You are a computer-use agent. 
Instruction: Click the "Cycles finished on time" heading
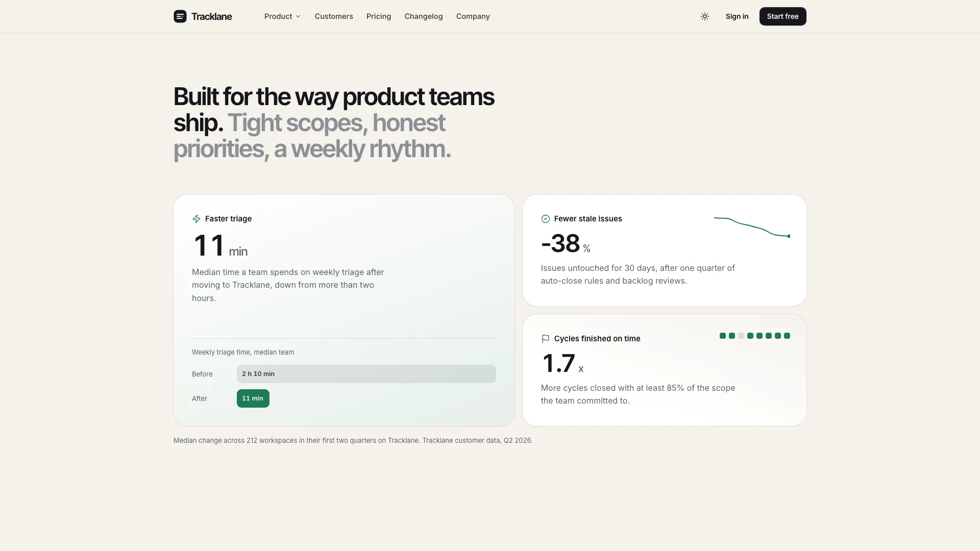597,339
